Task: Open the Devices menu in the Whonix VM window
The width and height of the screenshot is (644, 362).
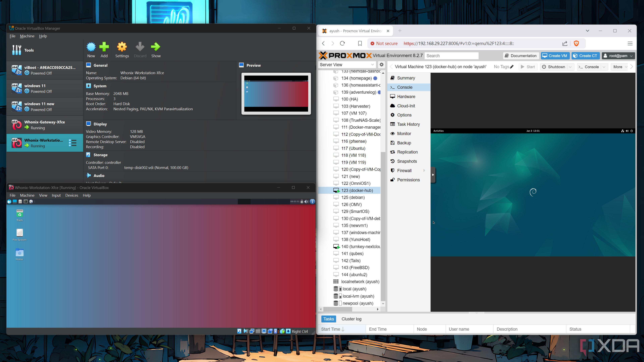Action: [x=72, y=195]
